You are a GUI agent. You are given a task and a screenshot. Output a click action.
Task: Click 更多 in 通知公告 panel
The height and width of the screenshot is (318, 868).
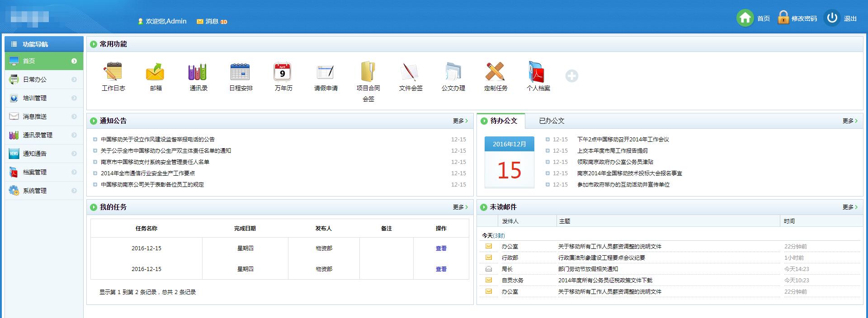460,121
